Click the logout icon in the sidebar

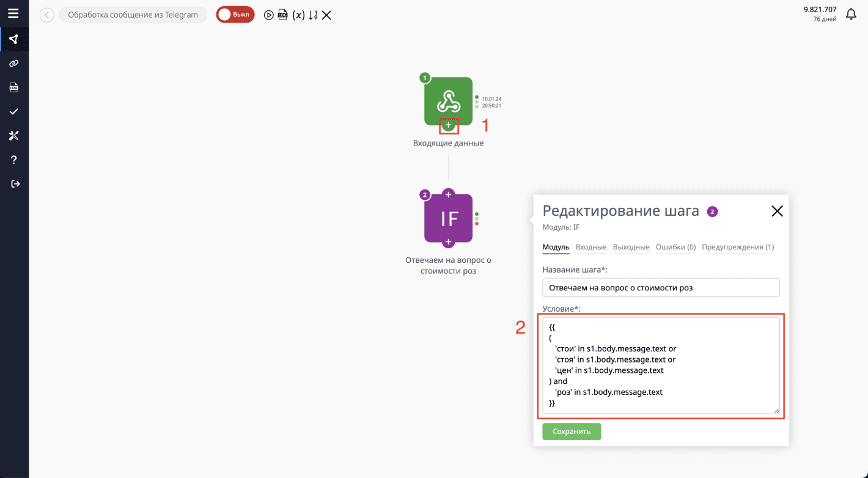13,183
